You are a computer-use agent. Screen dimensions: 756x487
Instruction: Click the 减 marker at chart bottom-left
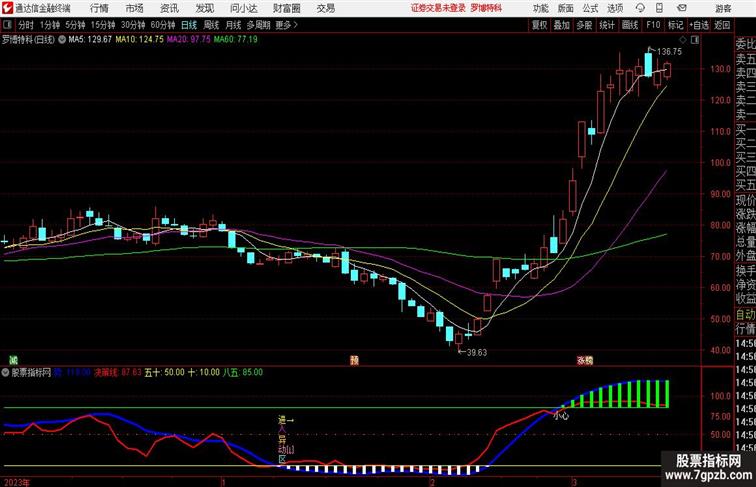[x=14, y=360]
